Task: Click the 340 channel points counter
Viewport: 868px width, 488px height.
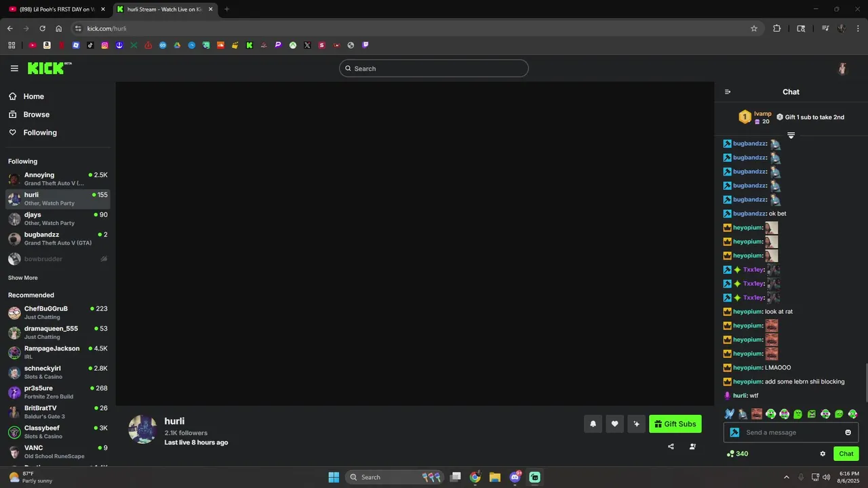Action: [x=737, y=454]
